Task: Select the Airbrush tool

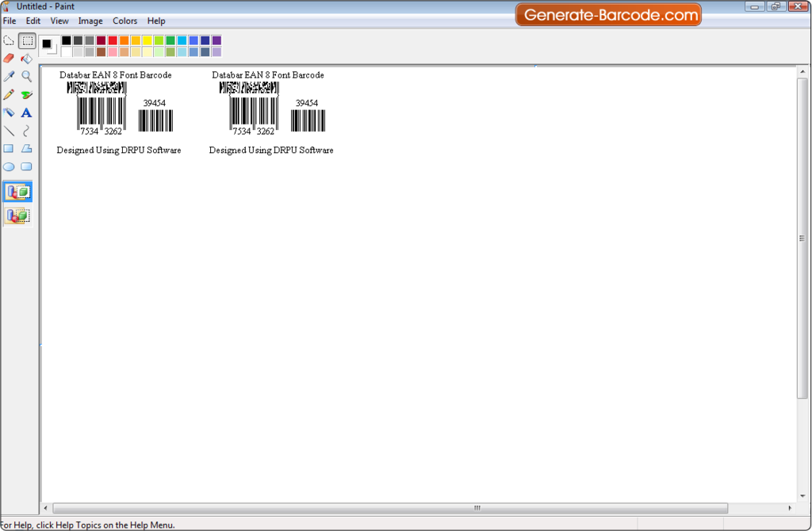Action: click(9, 113)
